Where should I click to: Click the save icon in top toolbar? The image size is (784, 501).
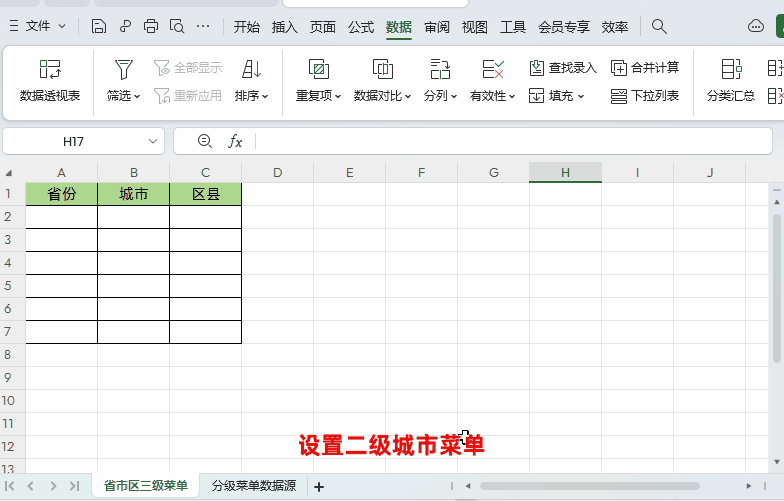[99, 26]
